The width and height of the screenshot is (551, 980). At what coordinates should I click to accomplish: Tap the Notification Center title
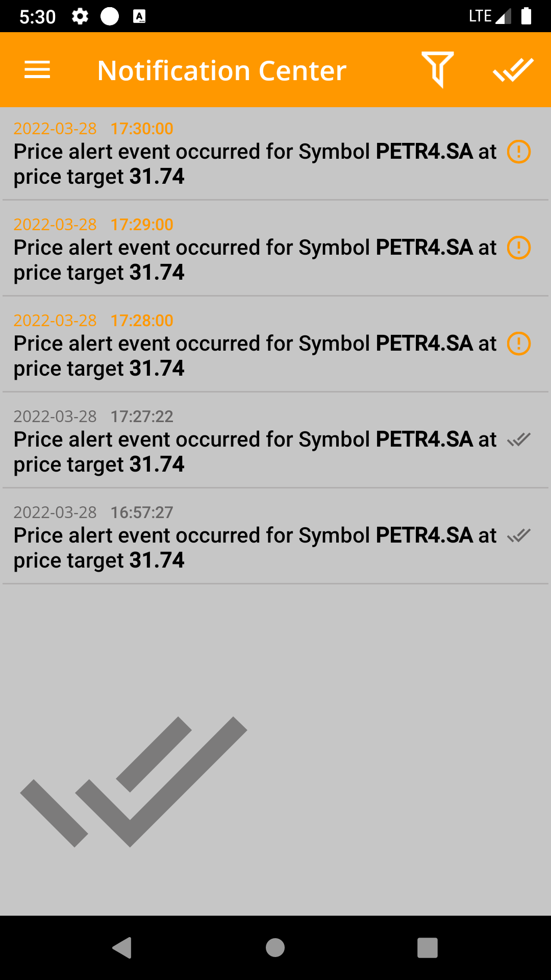point(222,70)
